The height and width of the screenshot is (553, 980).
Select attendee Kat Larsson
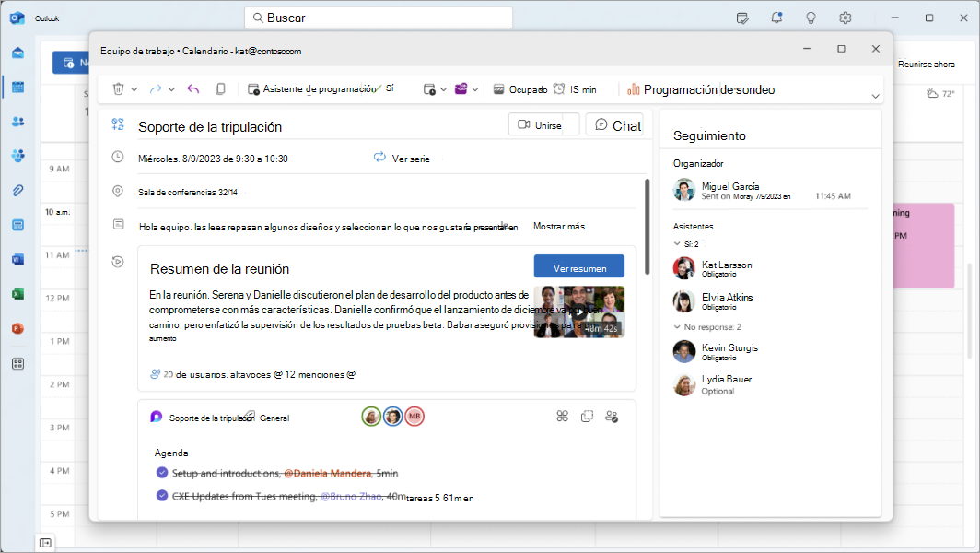pos(713,268)
